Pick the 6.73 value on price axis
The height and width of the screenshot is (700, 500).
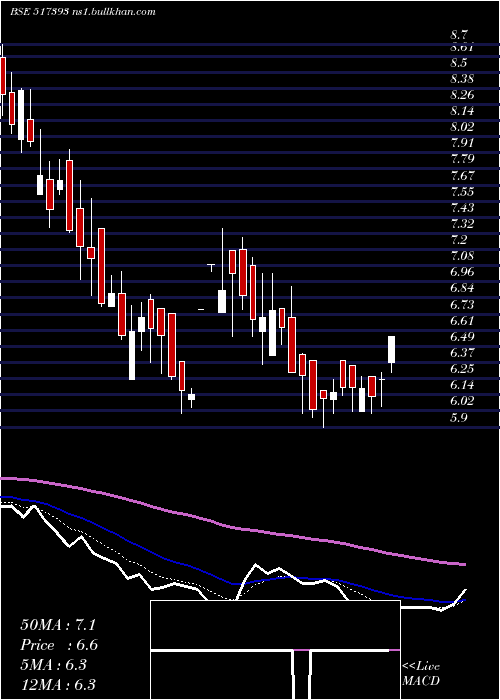pos(462,305)
